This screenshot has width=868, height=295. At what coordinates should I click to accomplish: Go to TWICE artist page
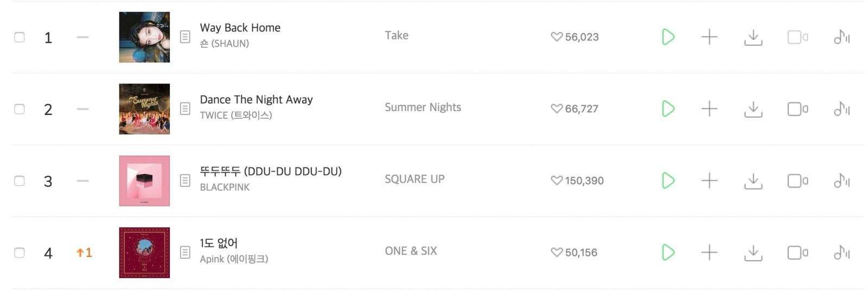coord(235,116)
